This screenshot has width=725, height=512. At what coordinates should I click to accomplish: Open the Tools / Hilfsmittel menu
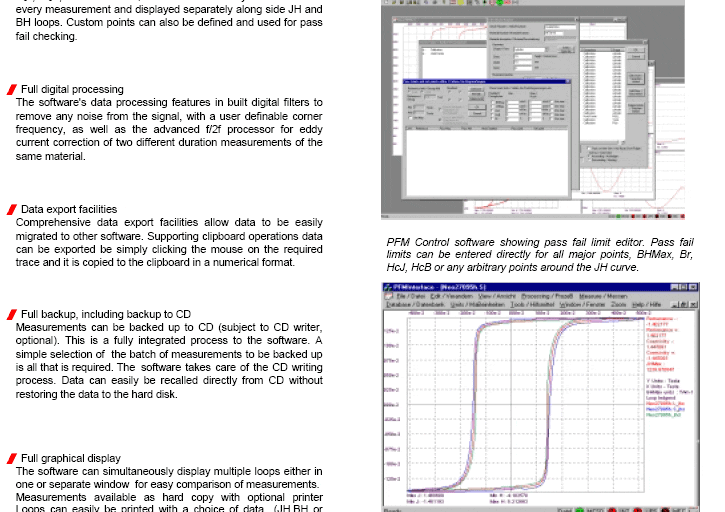[532, 305]
